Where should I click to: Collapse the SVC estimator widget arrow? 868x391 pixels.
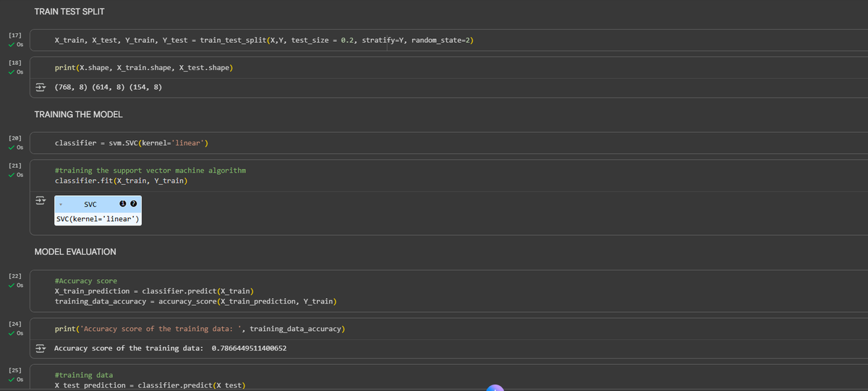coord(61,205)
